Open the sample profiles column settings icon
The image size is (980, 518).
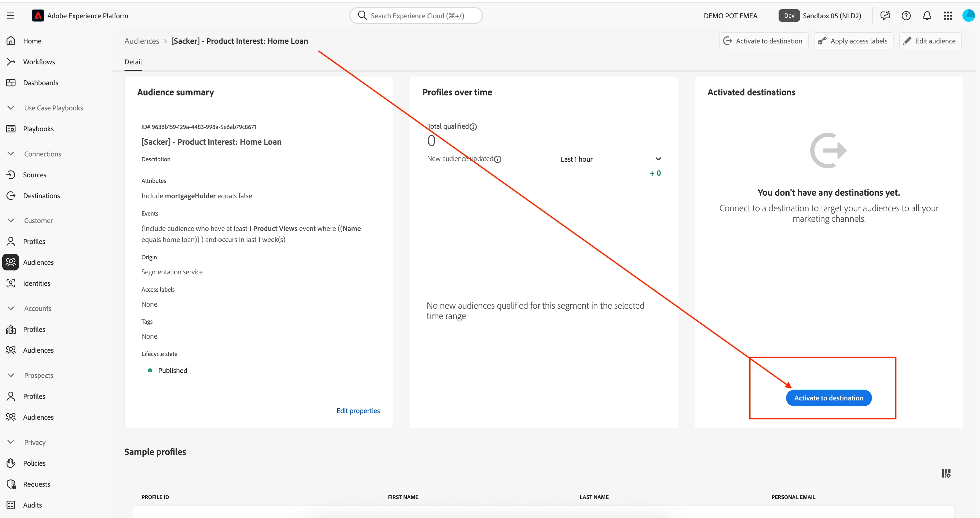coord(946,474)
